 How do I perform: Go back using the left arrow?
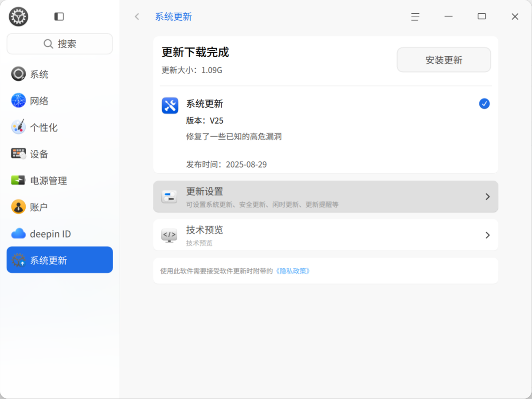(137, 17)
